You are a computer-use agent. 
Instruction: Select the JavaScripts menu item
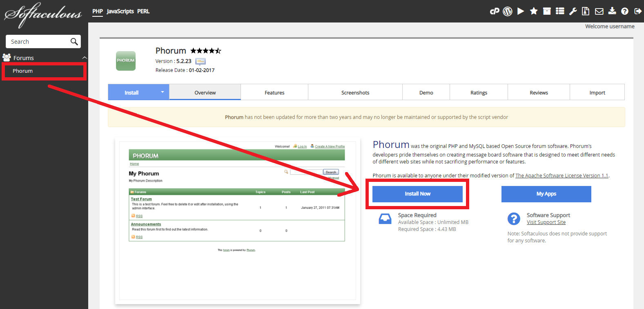[x=120, y=11]
